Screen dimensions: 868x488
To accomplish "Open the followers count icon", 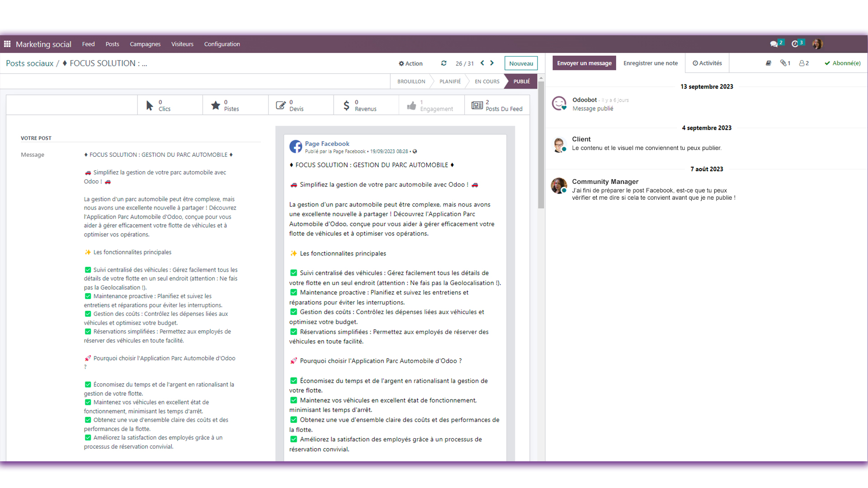I will point(804,63).
